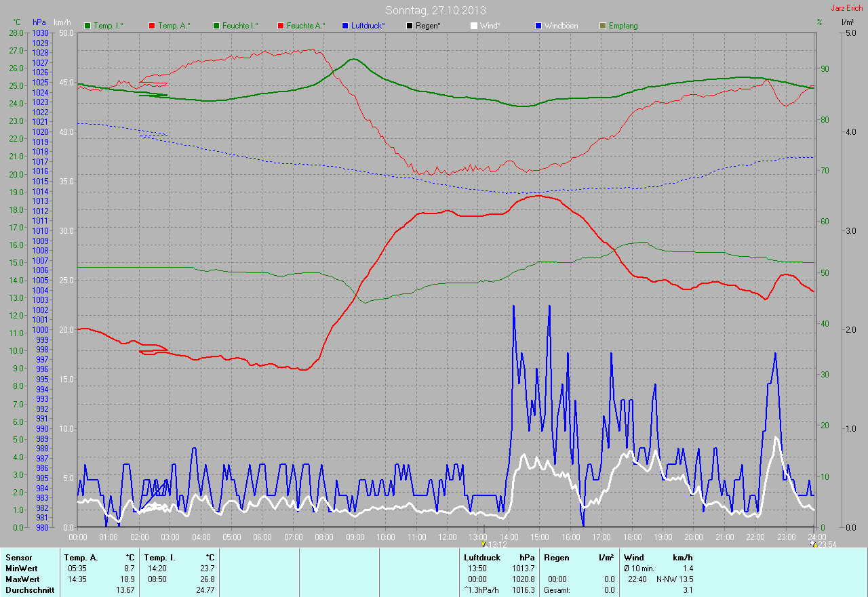868x597 pixels.
Task: Click the date title Sonntag, 27.10.2013
Action: (435, 10)
